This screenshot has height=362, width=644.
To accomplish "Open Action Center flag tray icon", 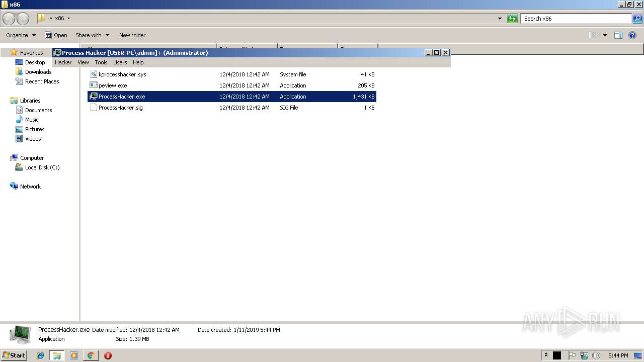I will [572, 355].
